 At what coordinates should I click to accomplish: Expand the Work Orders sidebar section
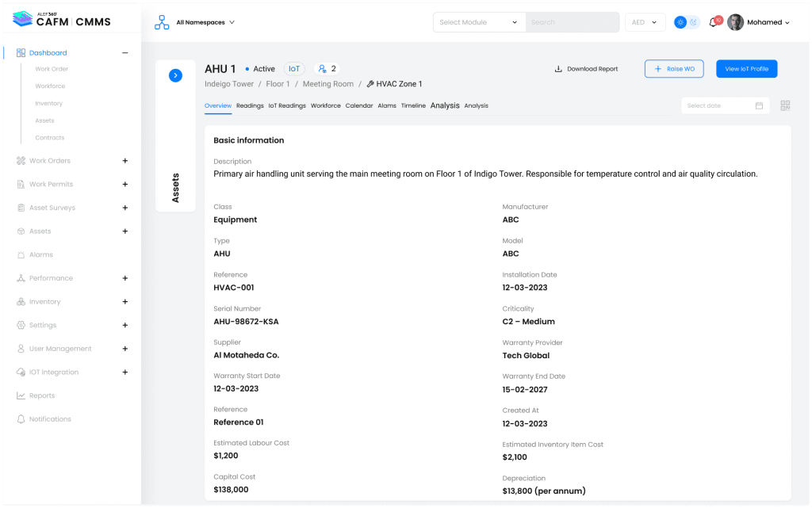click(x=124, y=161)
